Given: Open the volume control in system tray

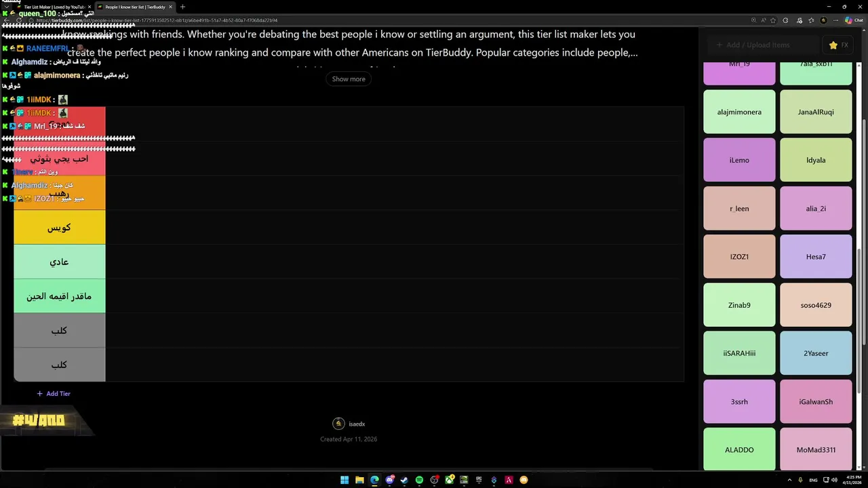Looking at the screenshot, I should coord(834,480).
